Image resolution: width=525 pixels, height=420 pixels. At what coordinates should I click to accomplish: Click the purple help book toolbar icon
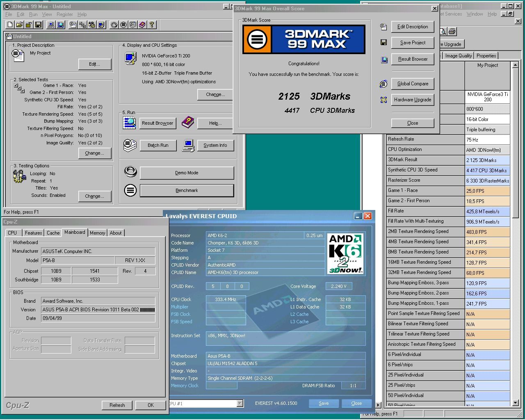tap(142, 25)
